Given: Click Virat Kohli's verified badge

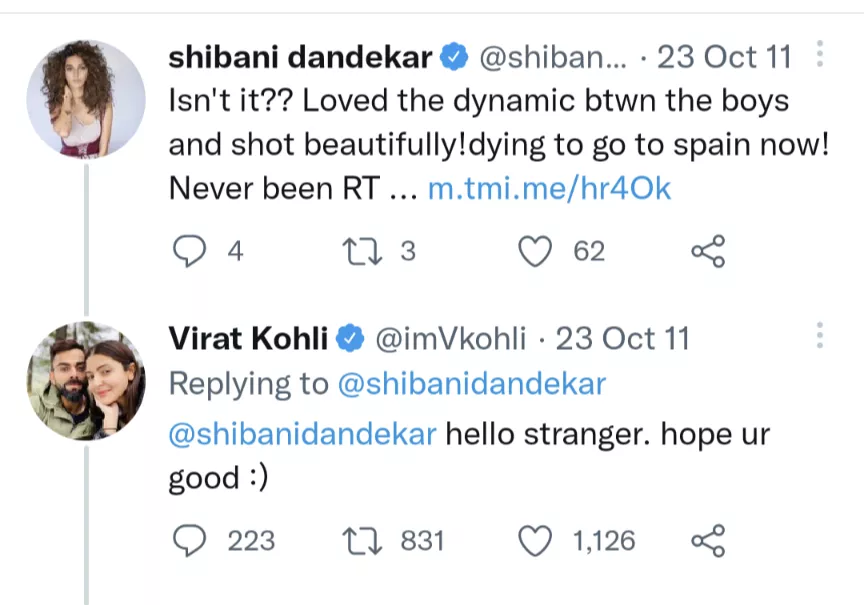Looking at the screenshot, I should click(350, 340).
